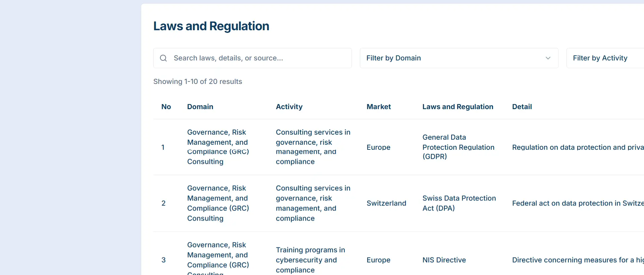The height and width of the screenshot is (275, 644).
Task: Click Switzerland in the Market column
Action: click(386, 203)
